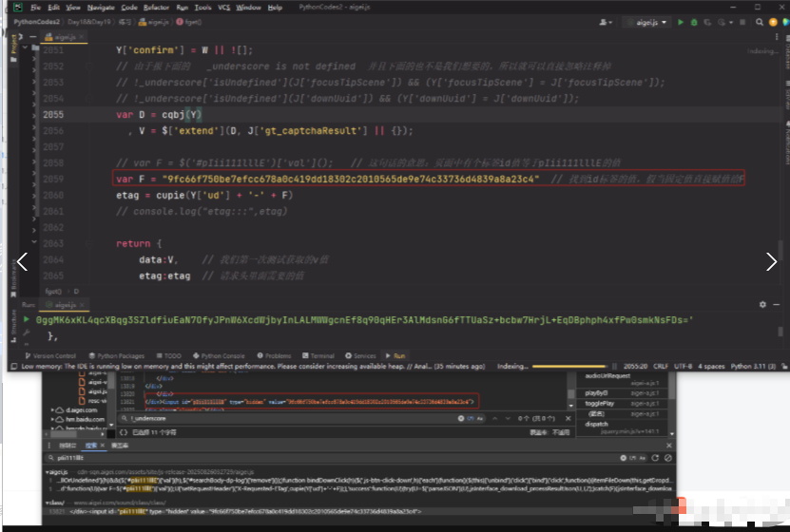The width and height of the screenshot is (790, 532).
Task: Click the CRLF line separator indicator
Action: tap(661, 367)
